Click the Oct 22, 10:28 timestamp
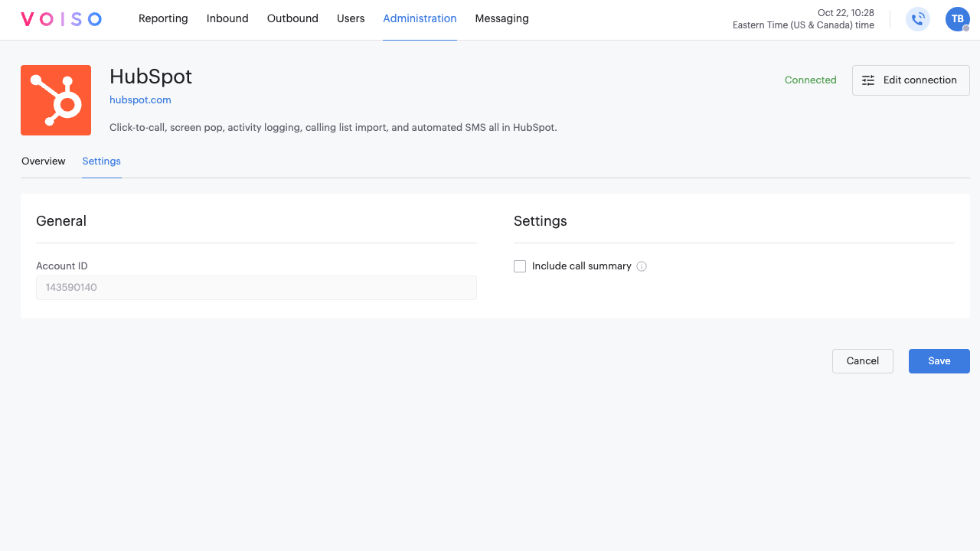980x551 pixels. (846, 13)
